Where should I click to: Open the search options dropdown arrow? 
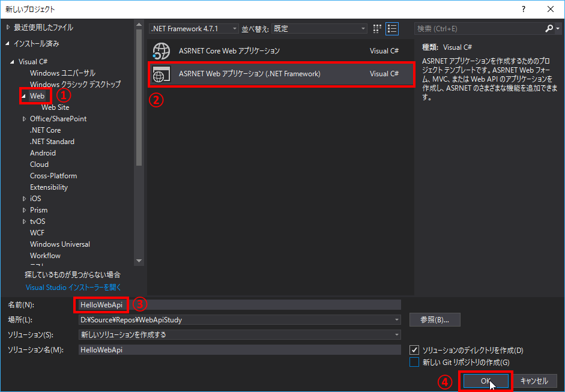[558, 28]
